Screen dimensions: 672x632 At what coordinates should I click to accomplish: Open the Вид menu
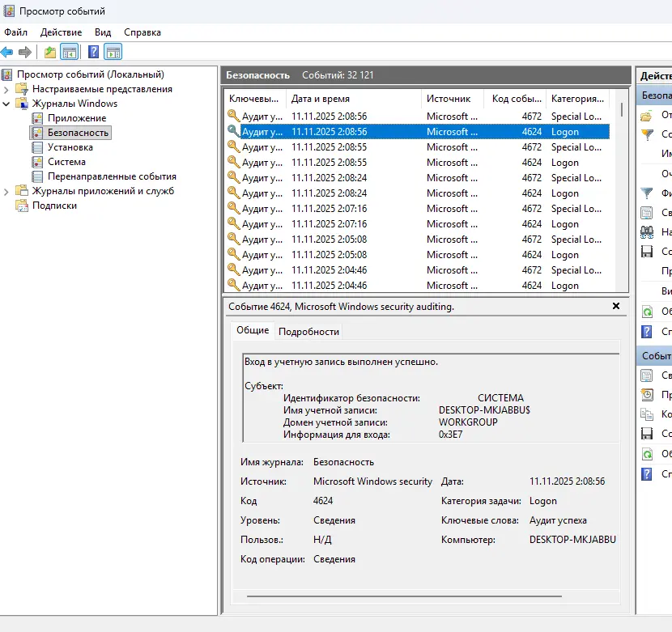coord(103,32)
